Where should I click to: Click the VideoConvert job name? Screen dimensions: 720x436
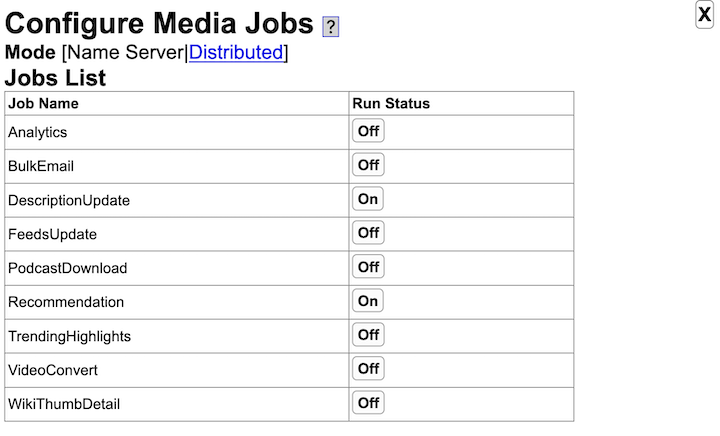coord(53,370)
